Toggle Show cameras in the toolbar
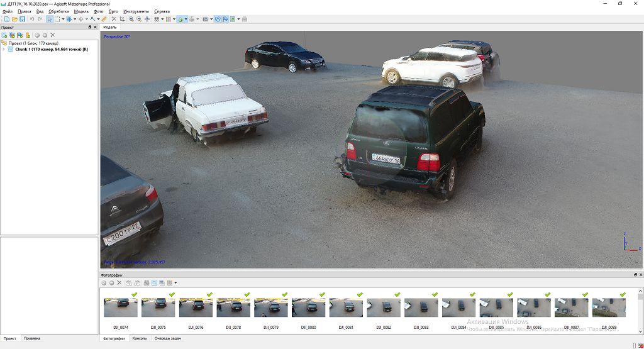644x349 pixels. click(218, 19)
